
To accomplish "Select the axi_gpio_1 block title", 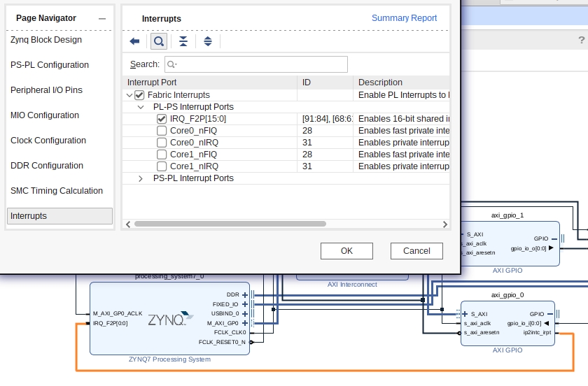I will click(x=507, y=215).
